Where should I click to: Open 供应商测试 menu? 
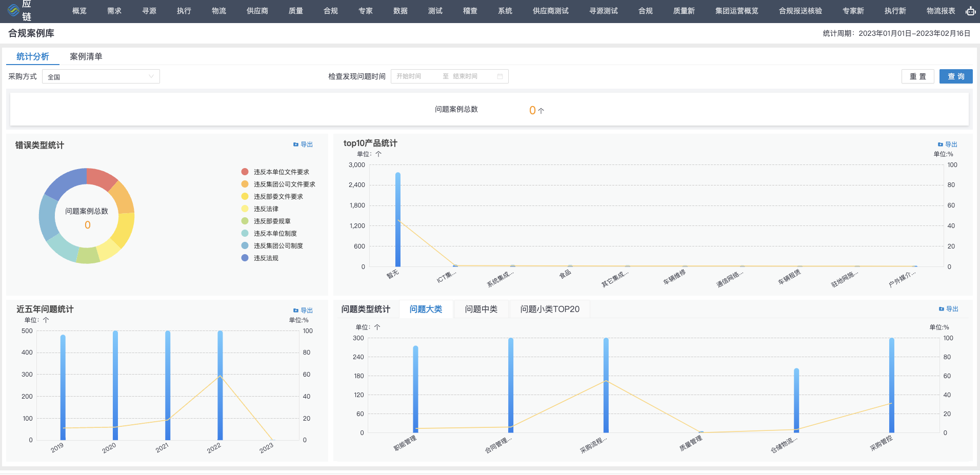click(551, 11)
